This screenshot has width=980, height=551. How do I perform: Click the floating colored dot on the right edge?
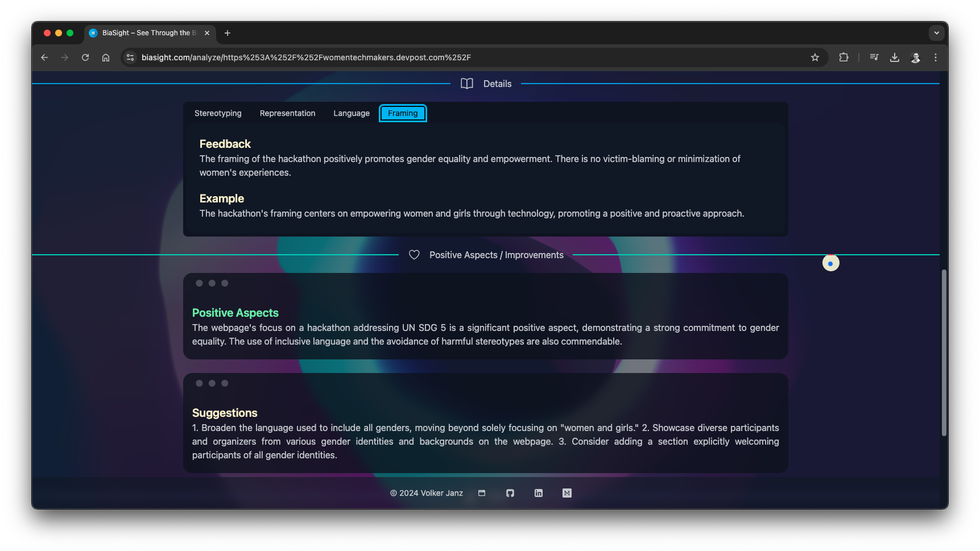tap(830, 263)
